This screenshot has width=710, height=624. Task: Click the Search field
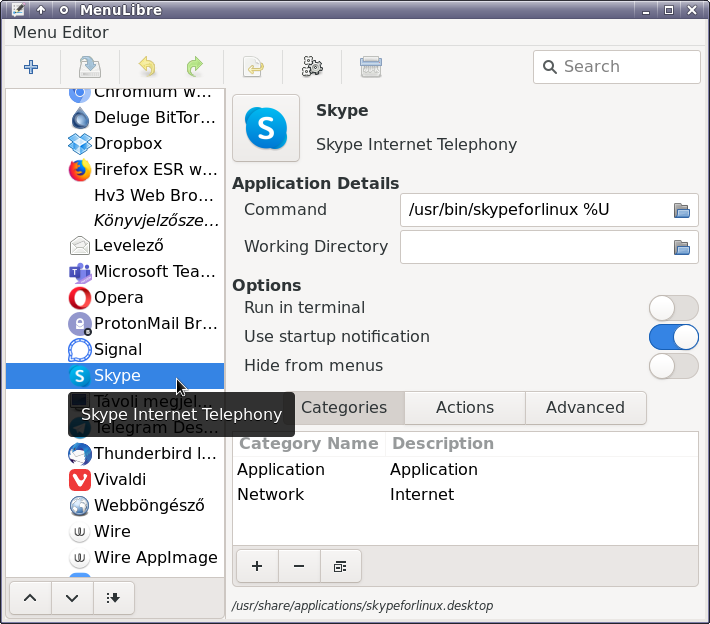click(617, 67)
